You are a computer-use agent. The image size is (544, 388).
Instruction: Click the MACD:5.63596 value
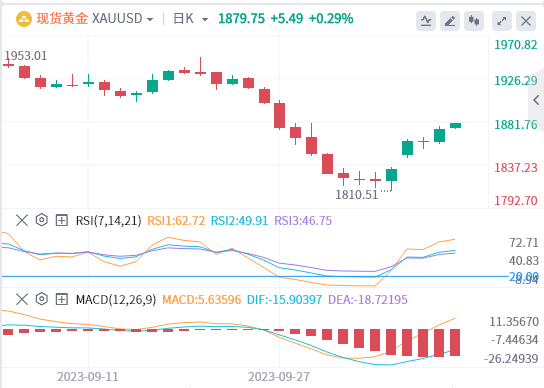[202, 300]
